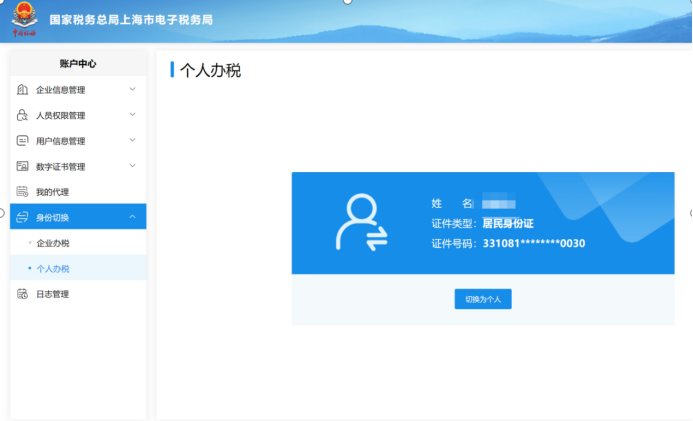Open 我的代理 menu item
This screenshot has height=421, width=693.
coord(78,192)
